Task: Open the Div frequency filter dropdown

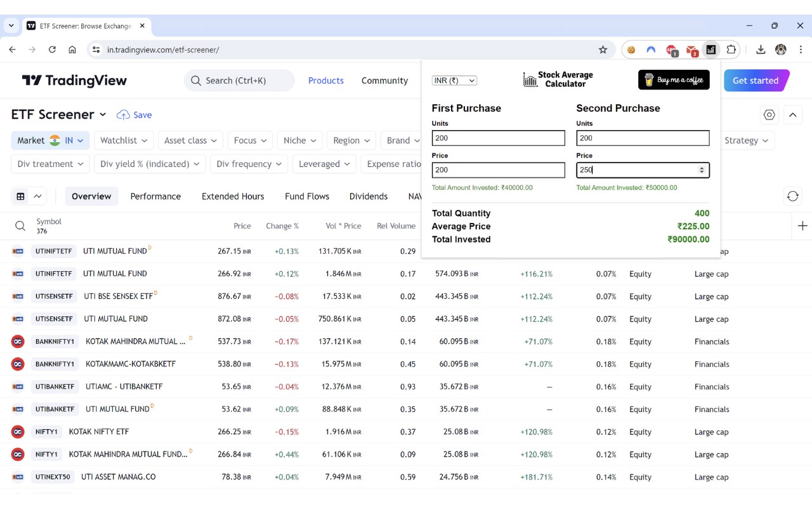Action: [249, 164]
